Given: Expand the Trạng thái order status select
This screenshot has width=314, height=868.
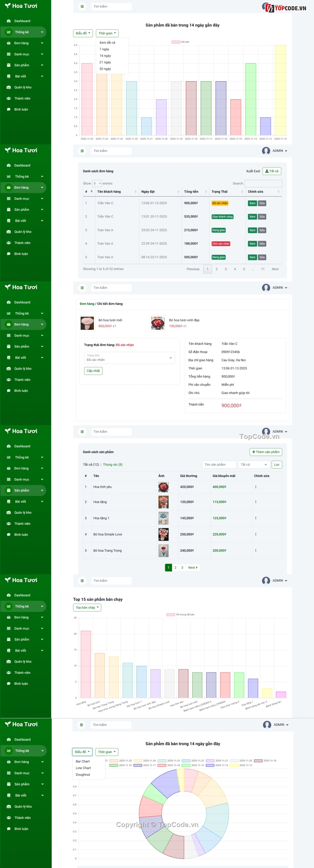Looking at the screenshot, I should click(129, 358).
